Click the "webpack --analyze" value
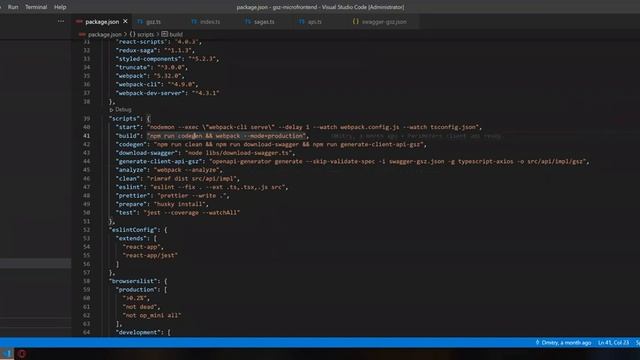Viewport: 640px width, 360px height. point(187,170)
